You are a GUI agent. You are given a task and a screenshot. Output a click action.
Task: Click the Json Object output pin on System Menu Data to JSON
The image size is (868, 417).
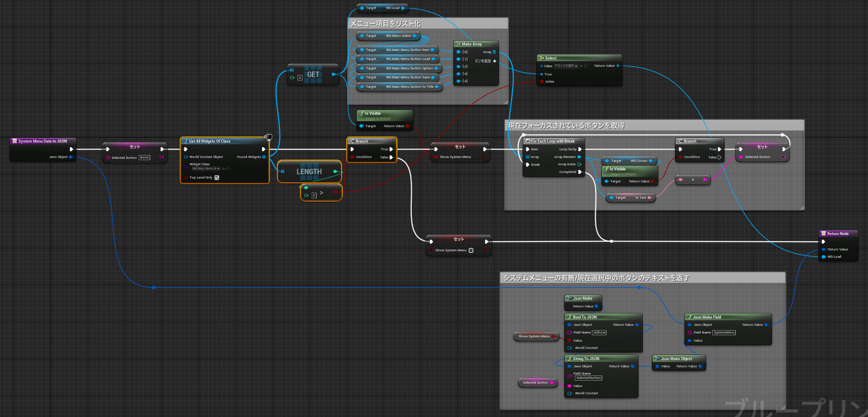pyautogui.click(x=71, y=157)
